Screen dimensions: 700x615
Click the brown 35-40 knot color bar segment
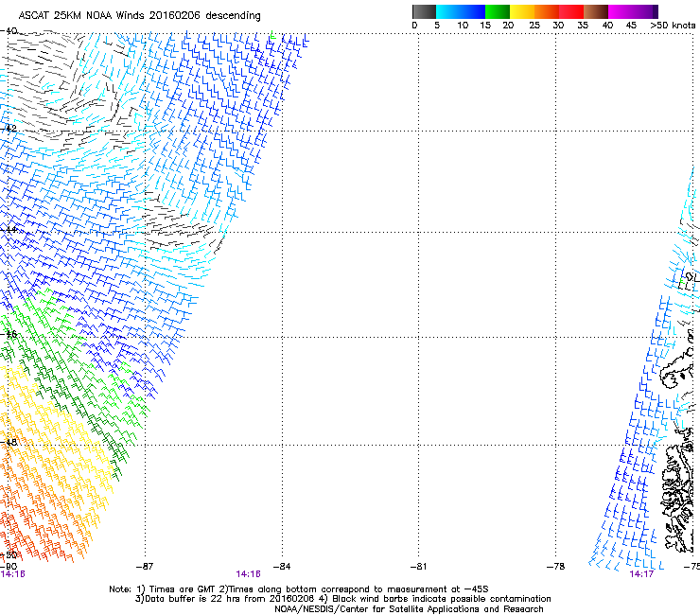[x=596, y=11]
